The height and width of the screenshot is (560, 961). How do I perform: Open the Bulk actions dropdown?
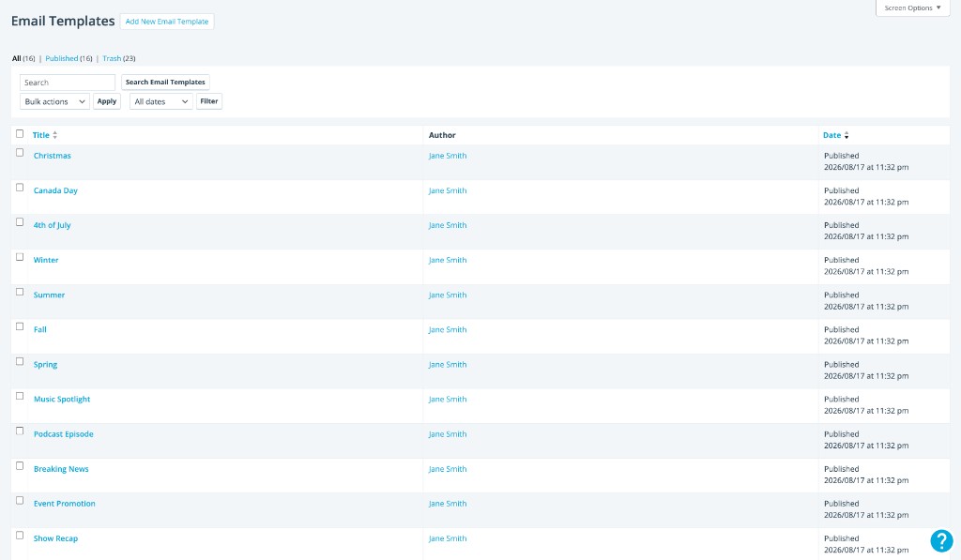[x=54, y=101]
